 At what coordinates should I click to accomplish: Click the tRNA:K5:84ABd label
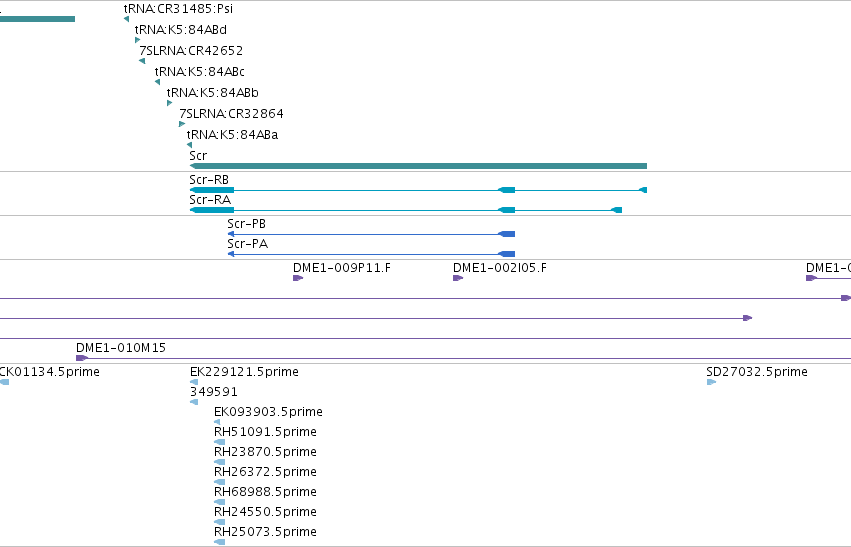point(181,30)
